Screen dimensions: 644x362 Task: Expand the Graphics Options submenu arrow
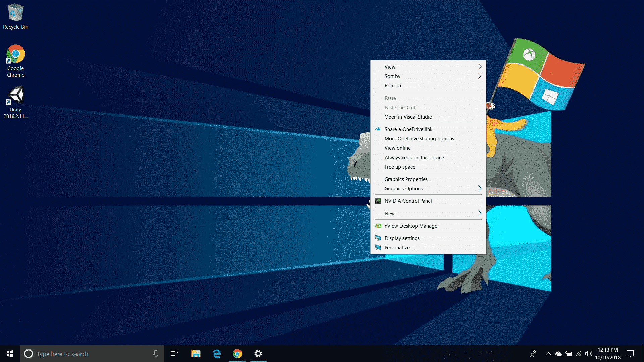pos(480,188)
